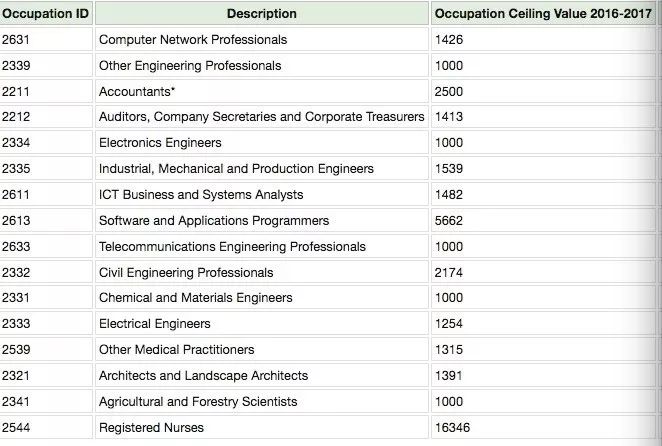This screenshot has height=446, width=662.
Task: Select Software and Applications Programmers cell
Action: tap(214, 221)
